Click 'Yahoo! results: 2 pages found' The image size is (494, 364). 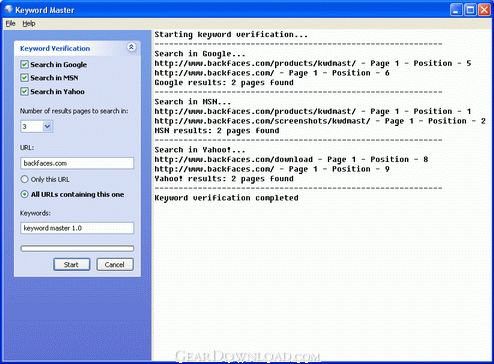[224, 179]
